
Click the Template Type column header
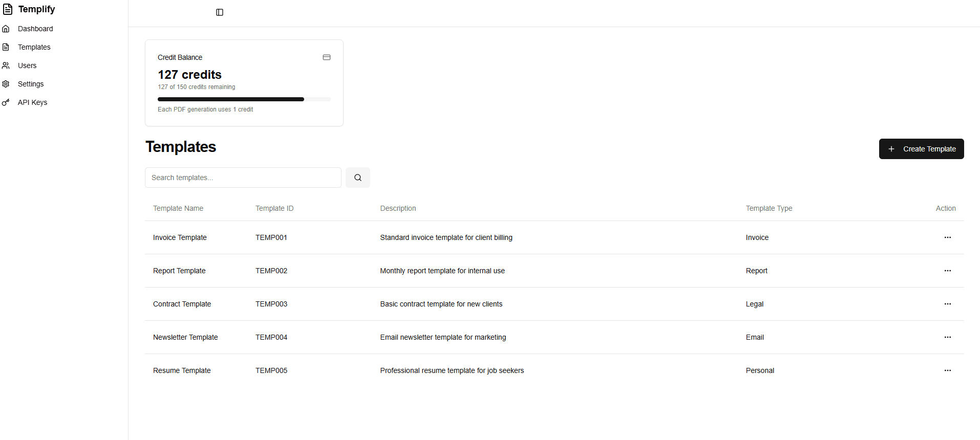769,208
